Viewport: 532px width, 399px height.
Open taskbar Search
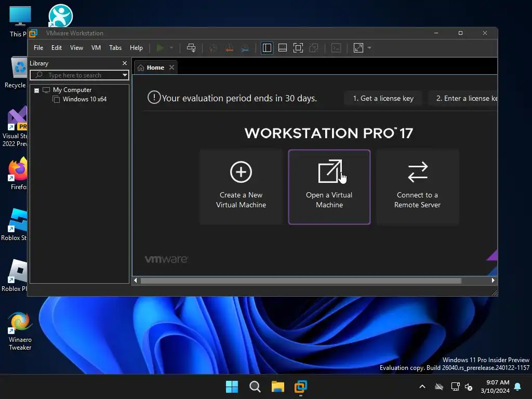[255, 387]
